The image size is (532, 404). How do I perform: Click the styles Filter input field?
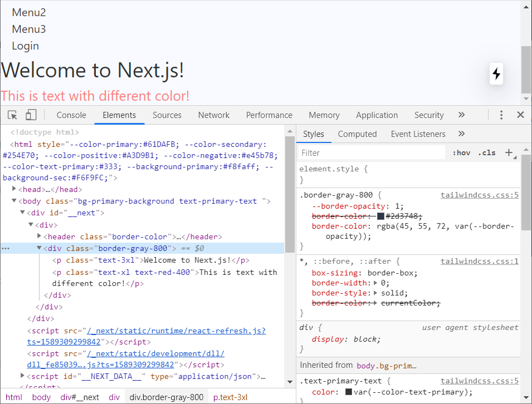[372, 153]
